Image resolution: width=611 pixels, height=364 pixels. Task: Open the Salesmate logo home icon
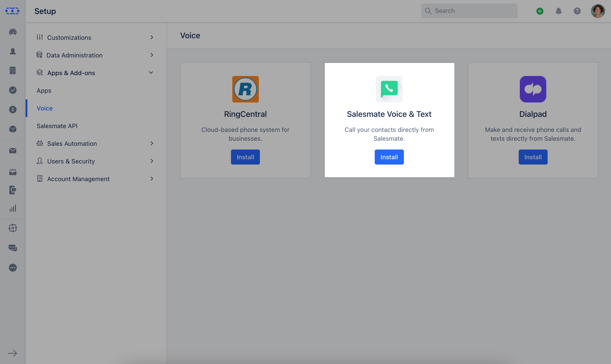click(x=13, y=11)
